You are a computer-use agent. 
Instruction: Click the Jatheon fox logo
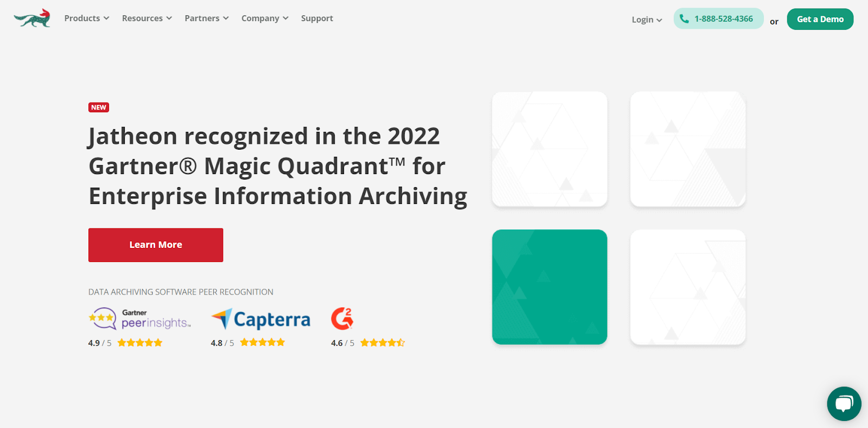32,18
